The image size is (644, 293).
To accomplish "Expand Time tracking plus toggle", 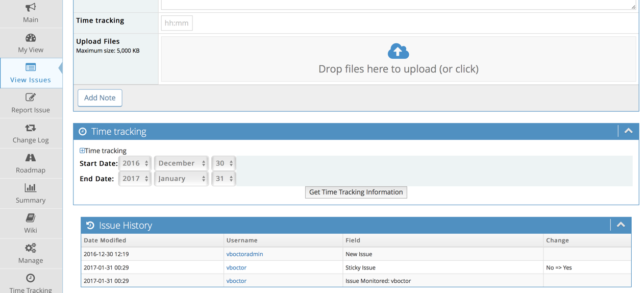I will pyautogui.click(x=82, y=151).
